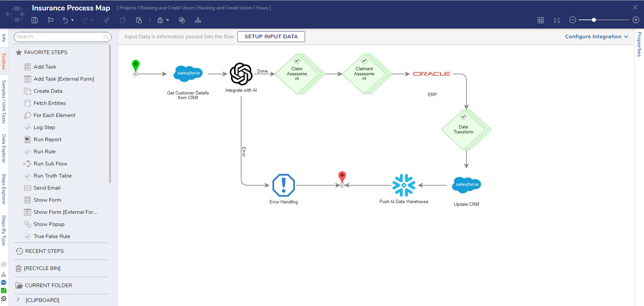Click the link/connect icon in toolbar
The height and width of the screenshot is (306, 644).
point(107,20)
